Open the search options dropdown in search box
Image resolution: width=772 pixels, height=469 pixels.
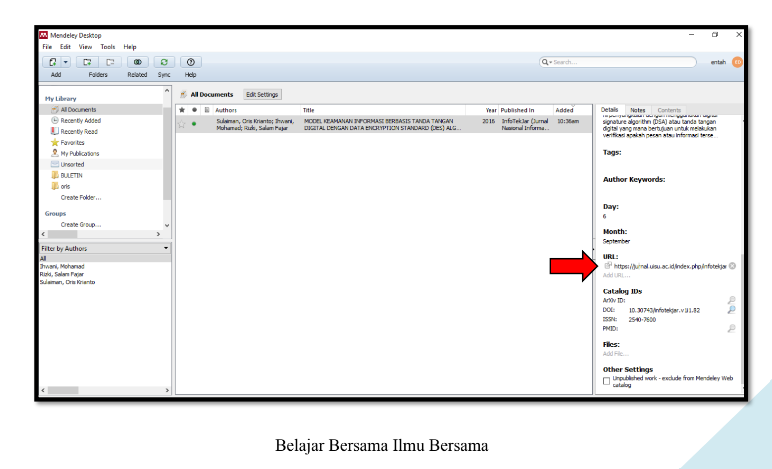point(547,62)
